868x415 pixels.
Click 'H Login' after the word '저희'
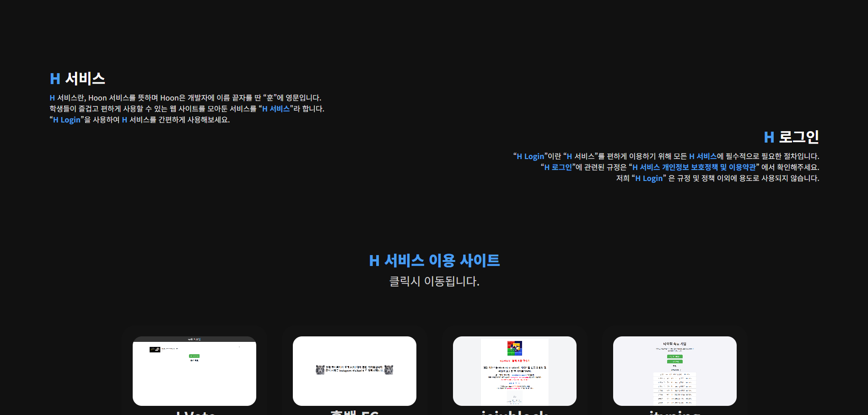tap(649, 178)
